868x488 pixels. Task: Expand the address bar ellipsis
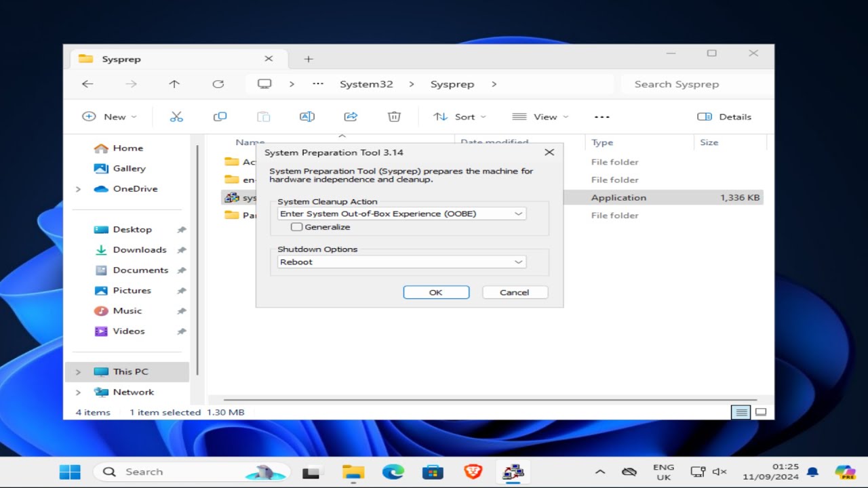click(318, 84)
